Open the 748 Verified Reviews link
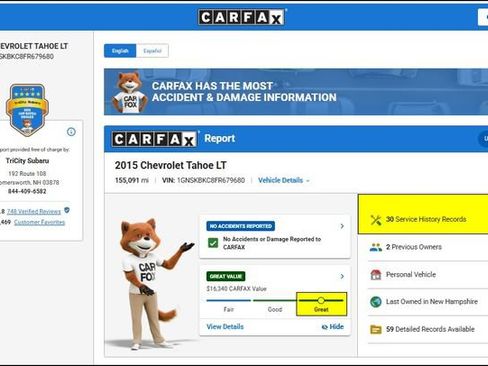The width and height of the screenshot is (488, 366). (34, 212)
